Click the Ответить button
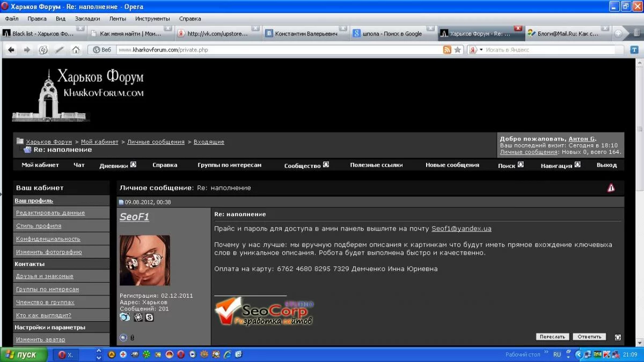Screen dimensions: 644x362 (589, 337)
